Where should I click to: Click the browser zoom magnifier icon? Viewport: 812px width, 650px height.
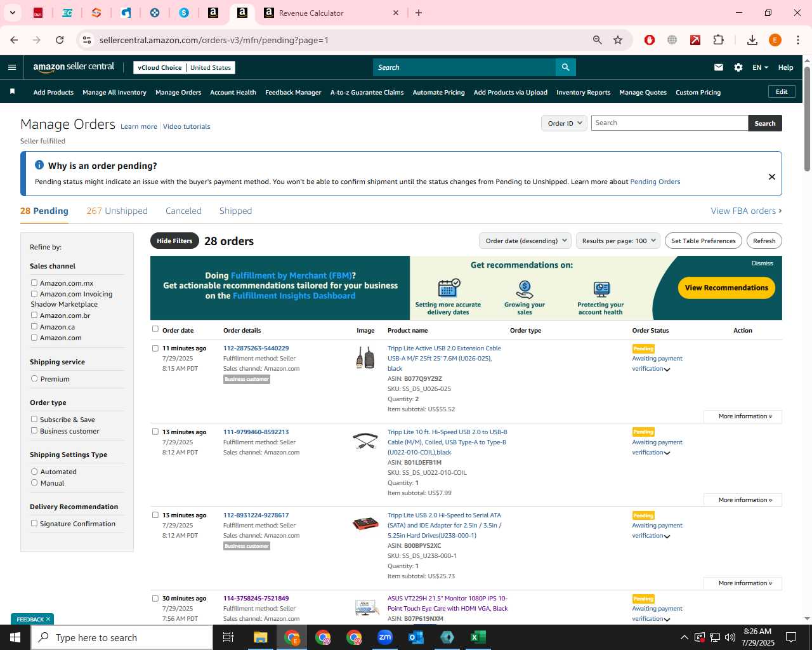point(597,40)
